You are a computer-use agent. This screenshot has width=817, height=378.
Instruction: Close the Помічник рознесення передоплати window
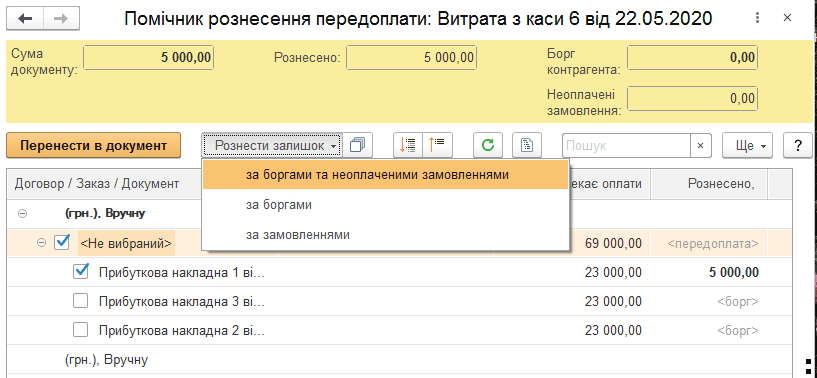coord(788,18)
